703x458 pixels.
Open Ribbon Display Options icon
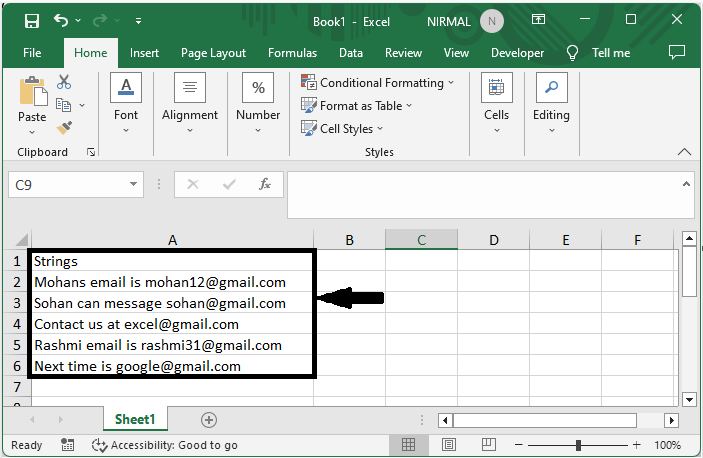tap(538, 19)
